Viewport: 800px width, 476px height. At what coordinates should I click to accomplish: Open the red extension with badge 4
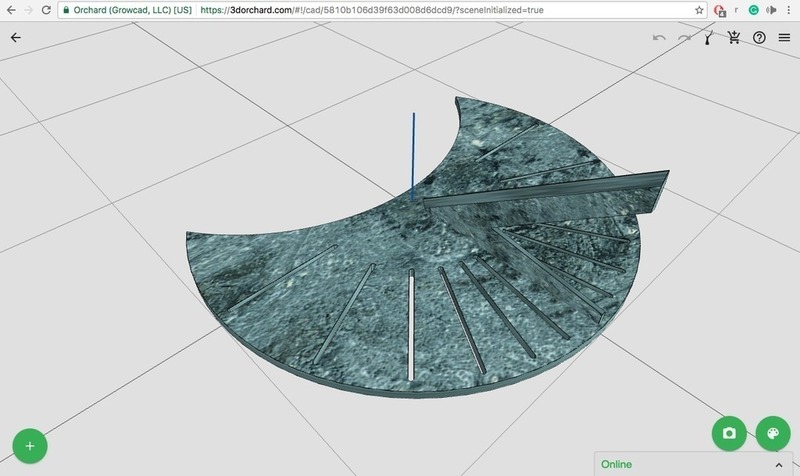pyautogui.click(x=719, y=10)
